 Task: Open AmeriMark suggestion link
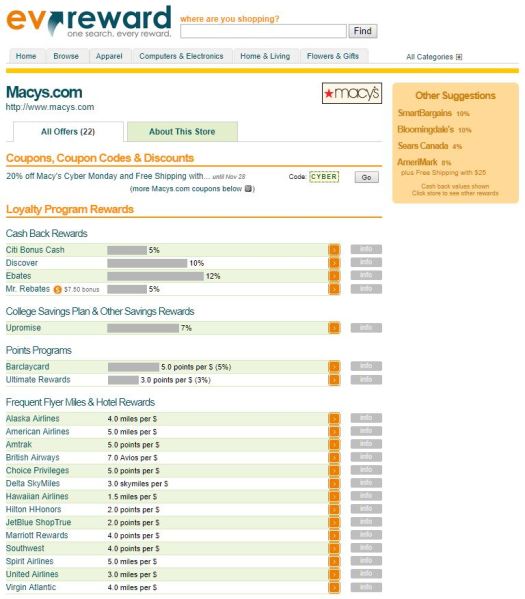coord(417,162)
